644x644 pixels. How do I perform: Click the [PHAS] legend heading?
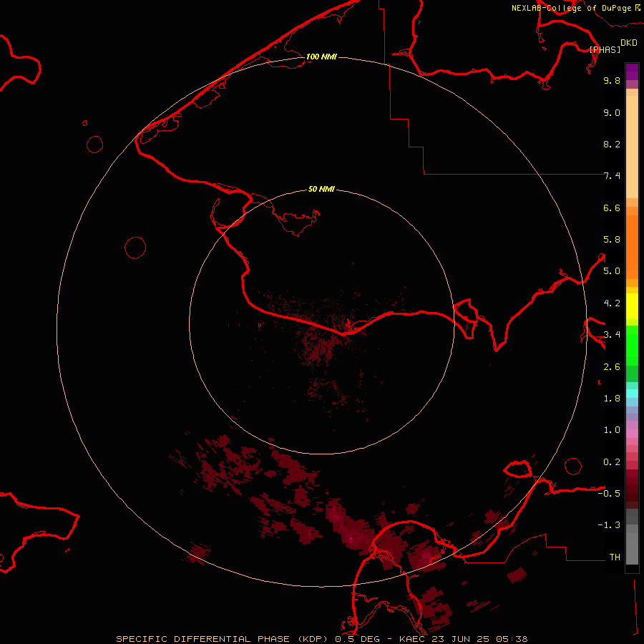point(605,49)
